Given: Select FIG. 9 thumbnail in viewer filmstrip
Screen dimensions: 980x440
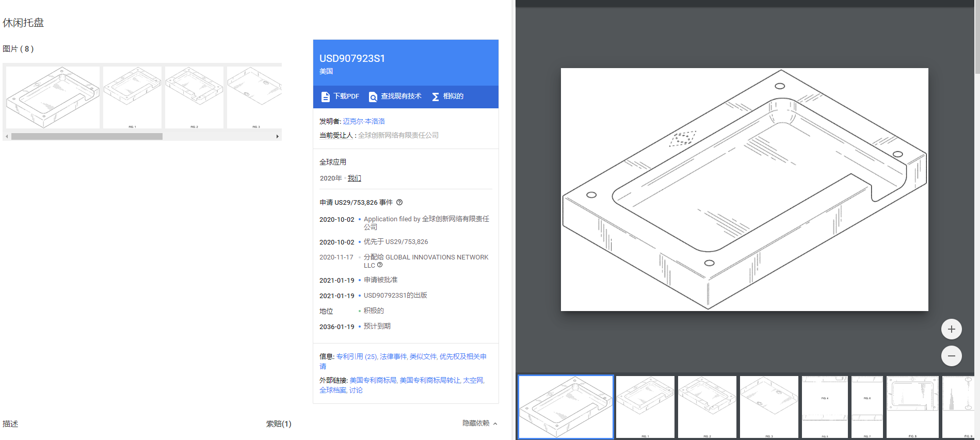Looking at the screenshot, I should pos(958,407).
